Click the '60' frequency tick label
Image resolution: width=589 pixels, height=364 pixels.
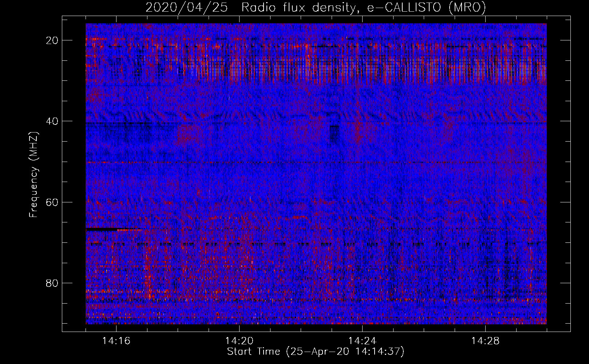click(x=52, y=202)
